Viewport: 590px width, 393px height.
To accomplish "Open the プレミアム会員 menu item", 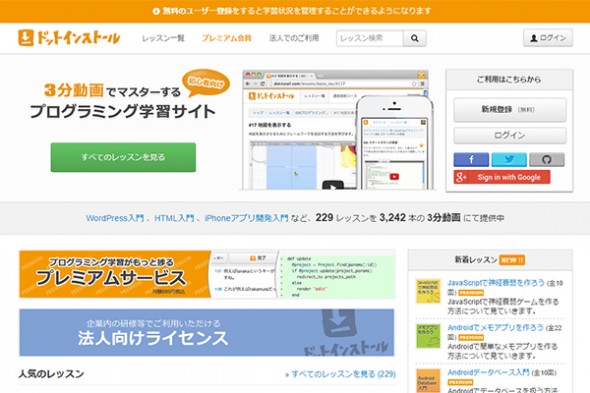I will (x=226, y=38).
